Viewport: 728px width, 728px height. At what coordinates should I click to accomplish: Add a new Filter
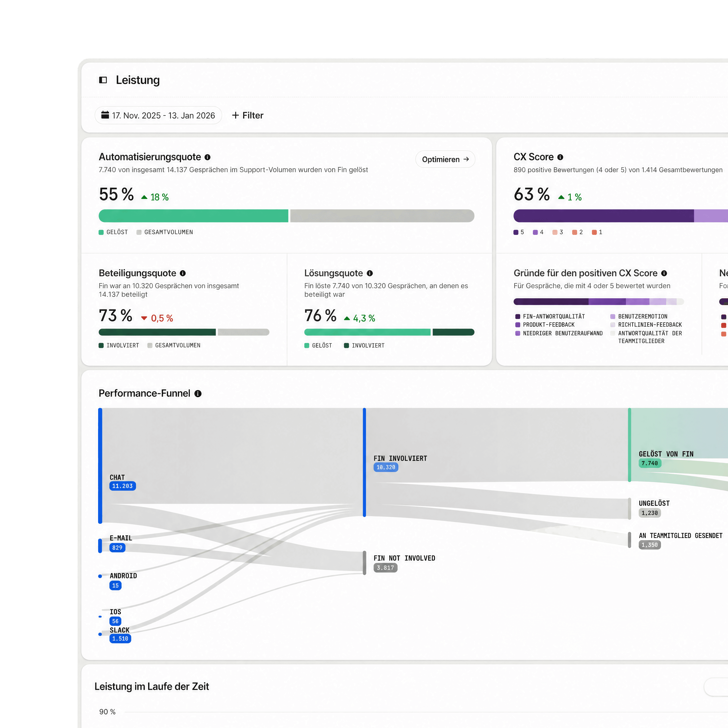(248, 115)
